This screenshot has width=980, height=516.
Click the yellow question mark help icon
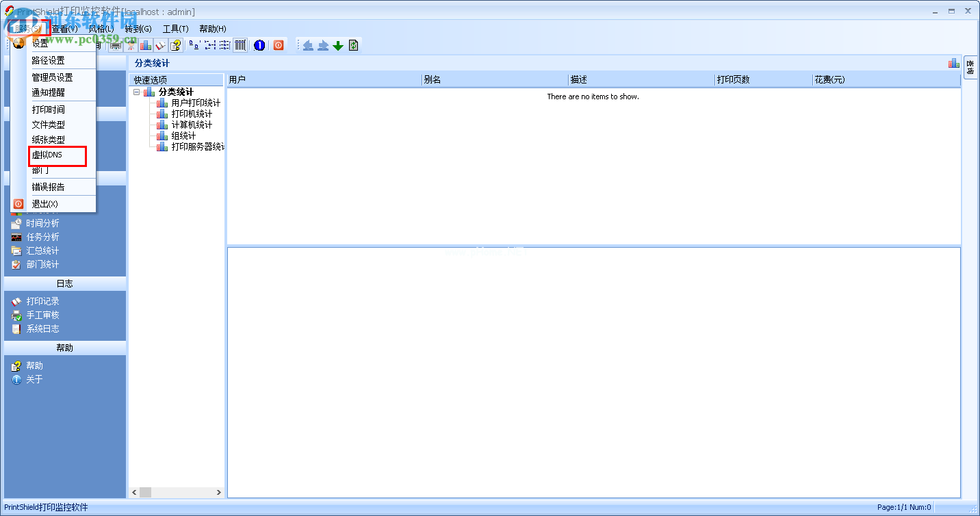pyautogui.click(x=176, y=45)
